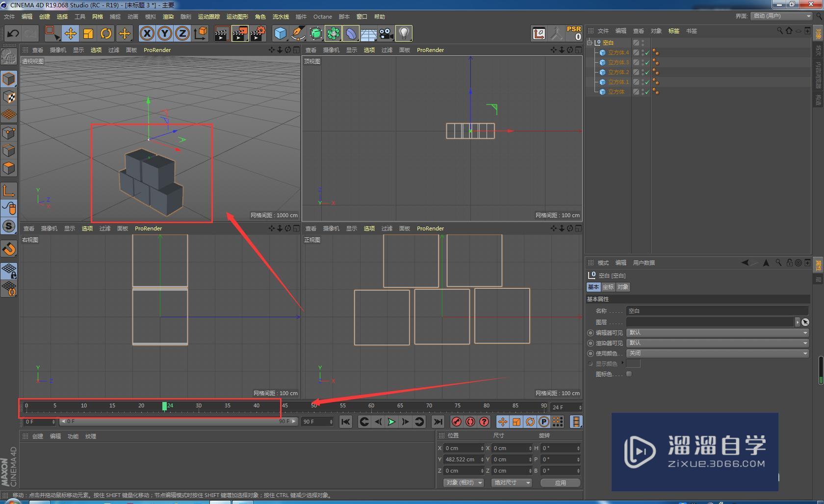This screenshot has width=824, height=504.
Task: Toggle green checkmark for 立方体.3
Action: (647, 62)
